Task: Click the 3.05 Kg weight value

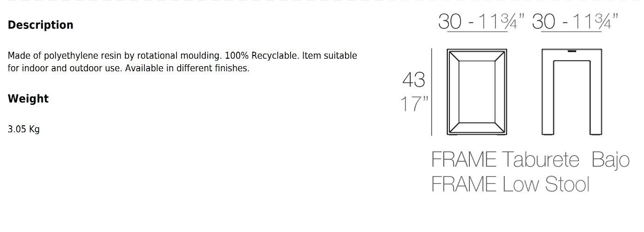Action: point(24,130)
